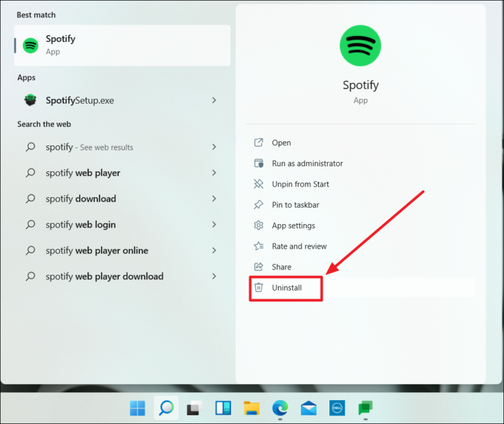The width and height of the screenshot is (504, 424).
Task: Click the Unpin from Start pin icon
Action: (258, 184)
